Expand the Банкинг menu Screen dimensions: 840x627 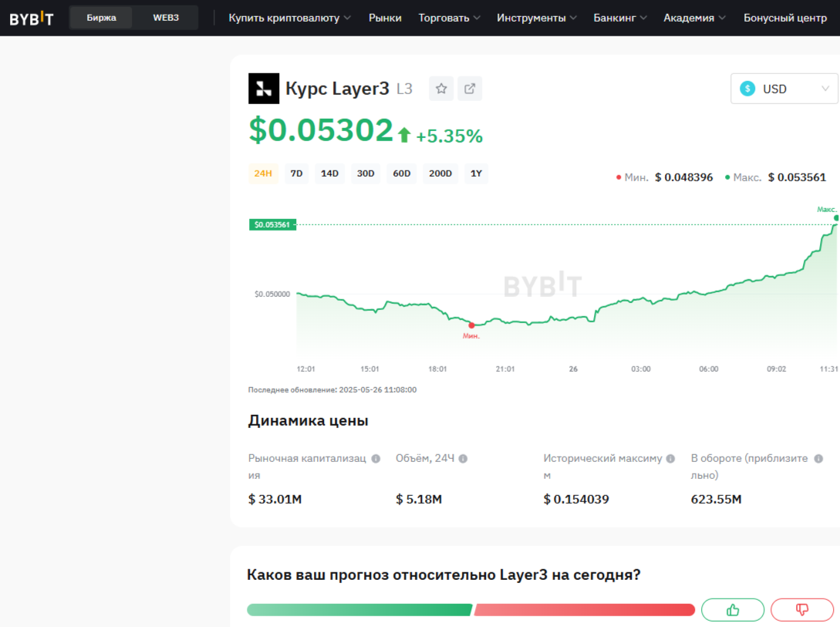620,19
